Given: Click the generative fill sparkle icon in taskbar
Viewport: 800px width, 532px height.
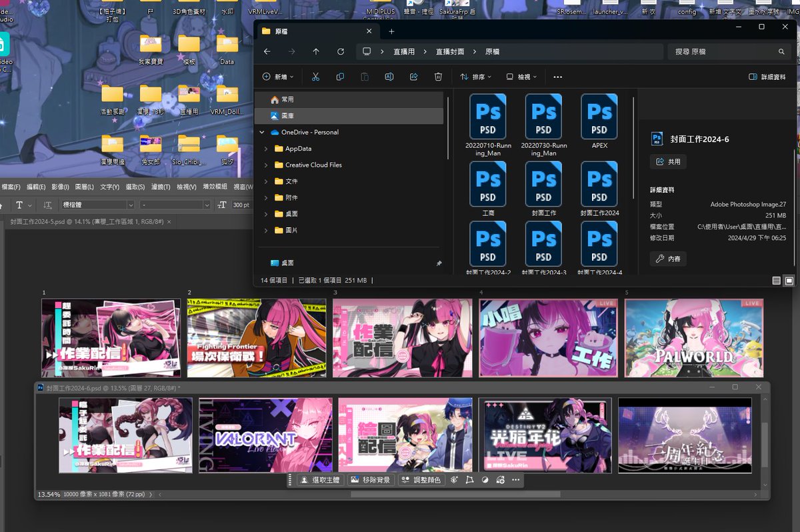Looking at the screenshot, I should tap(455, 480).
